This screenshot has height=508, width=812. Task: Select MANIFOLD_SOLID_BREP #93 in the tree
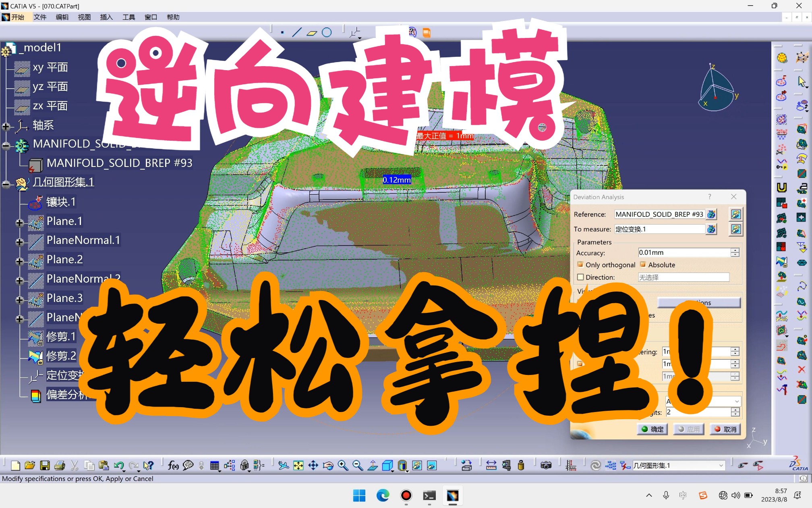click(119, 163)
